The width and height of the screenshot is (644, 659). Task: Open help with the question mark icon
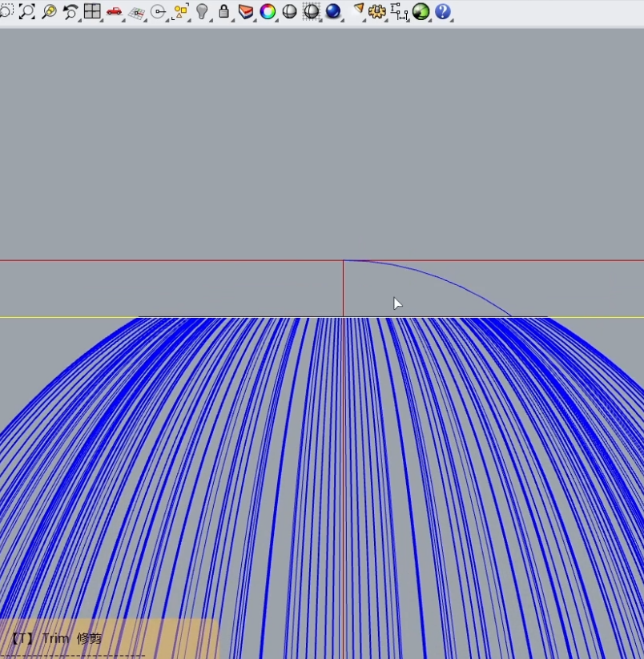(442, 11)
